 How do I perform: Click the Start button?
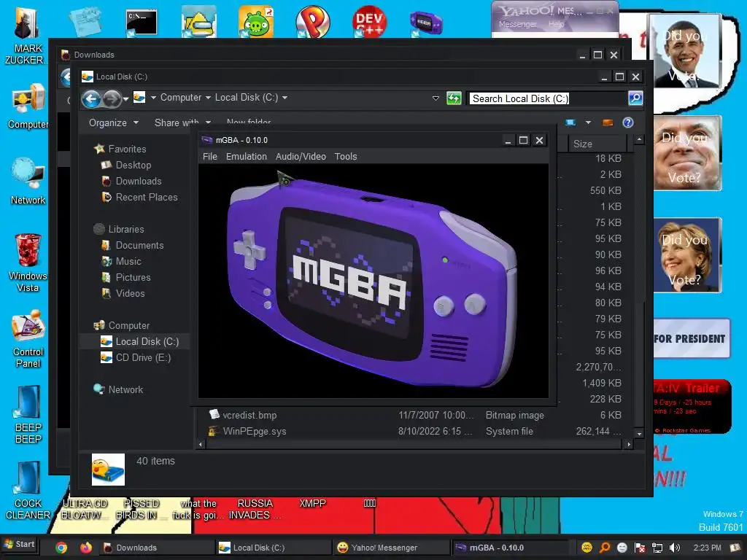pyautogui.click(x=19, y=544)
